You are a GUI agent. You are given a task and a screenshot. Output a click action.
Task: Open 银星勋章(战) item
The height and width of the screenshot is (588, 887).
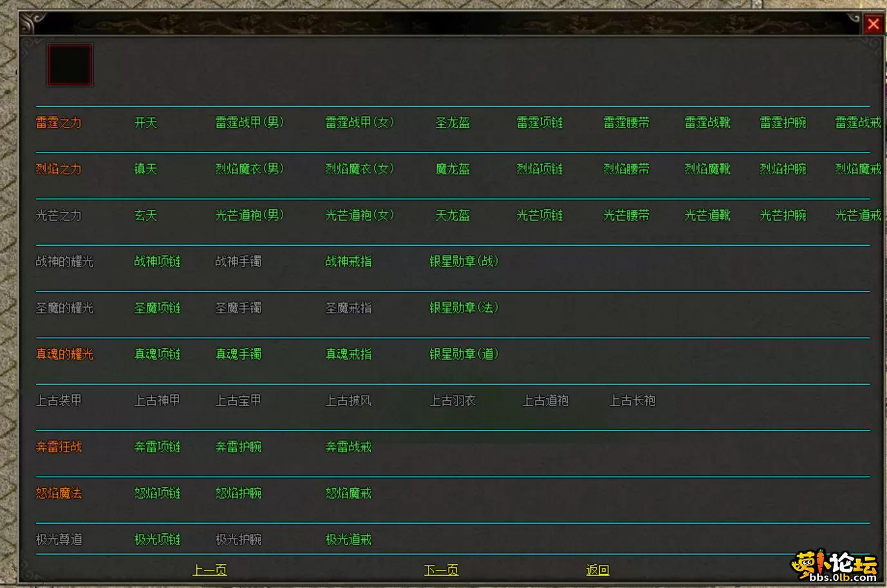point(464,261)
